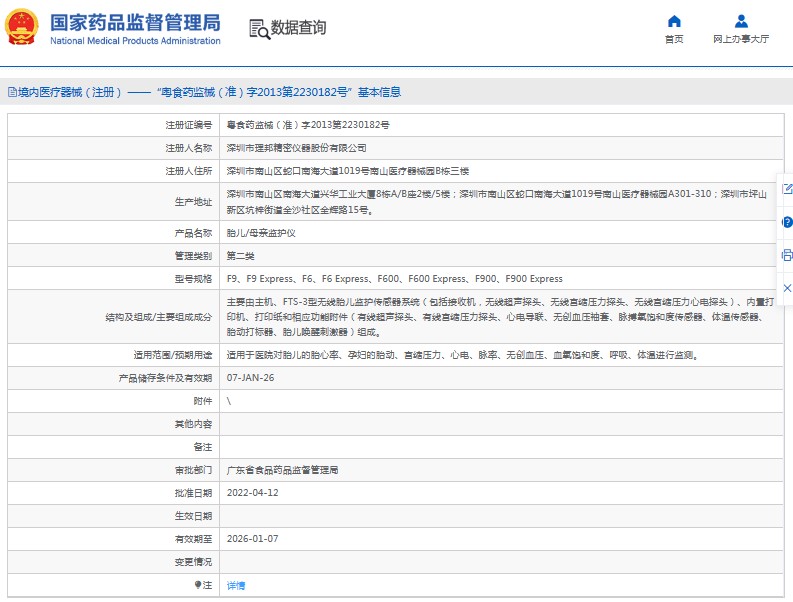The height and width of the screenshot is (602, 793).
Task: Click the registration number 粤食药监械 value cell
Action: click(308, 125)
